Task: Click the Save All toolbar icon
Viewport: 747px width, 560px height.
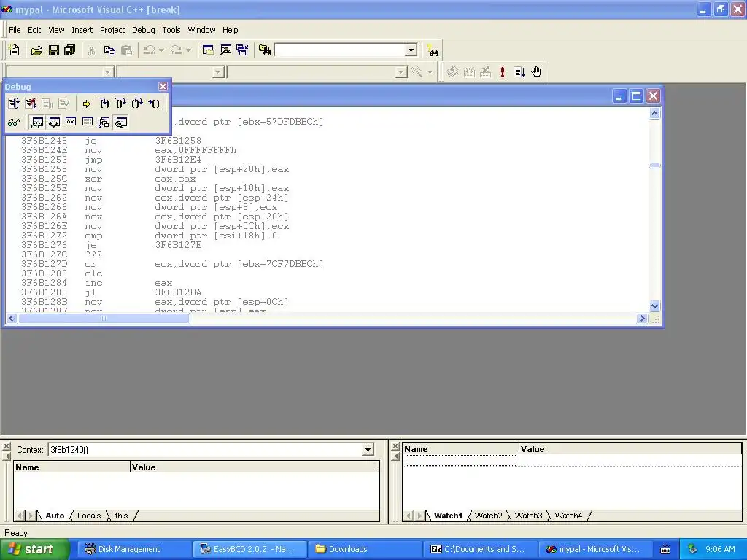Action: 70,50
